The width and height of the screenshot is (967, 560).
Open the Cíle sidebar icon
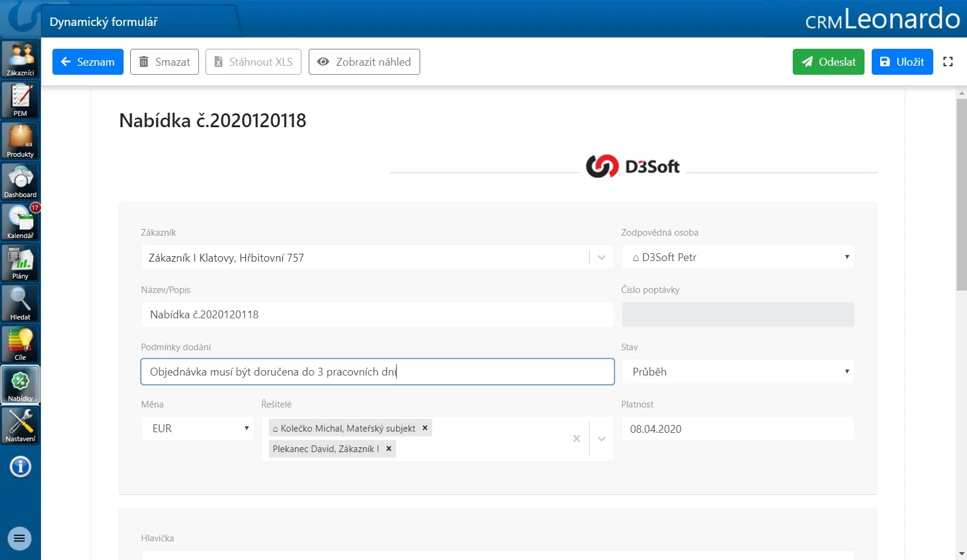point(20,344)
